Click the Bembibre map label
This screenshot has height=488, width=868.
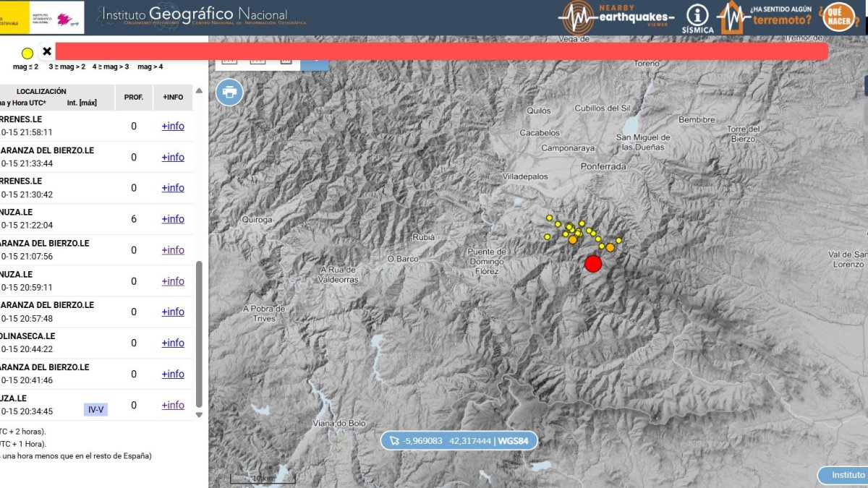tap(697, 120)
